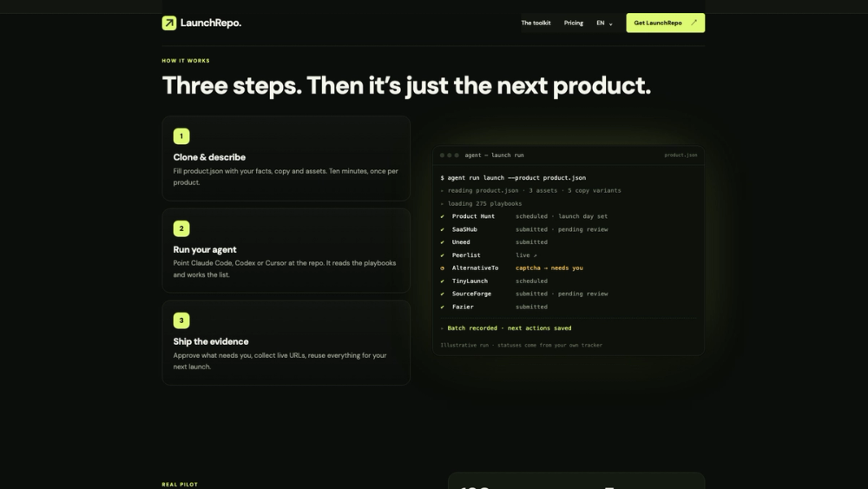The width and height of the screenshot is (868, 489).
Task: Click the step 2 number badge
Action: 181,228
